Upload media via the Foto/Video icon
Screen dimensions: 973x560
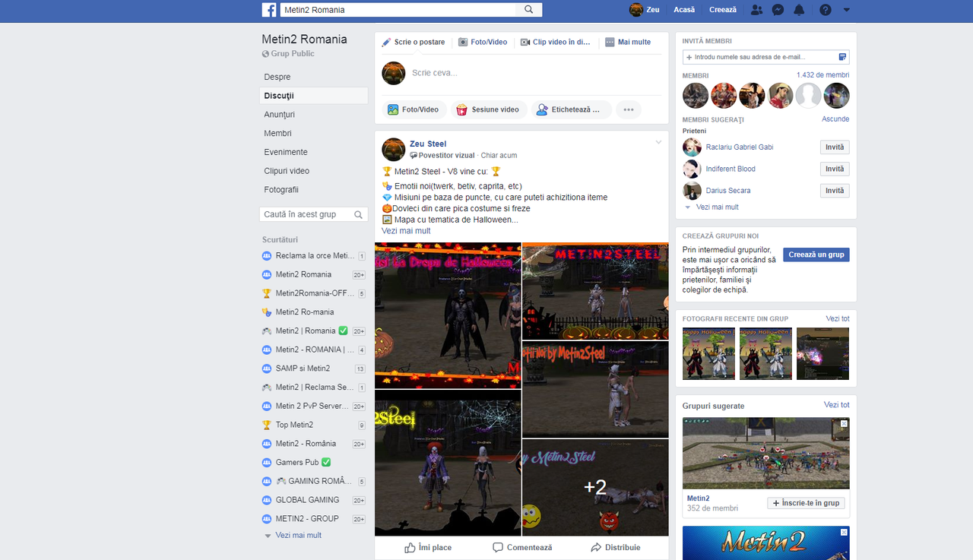tap(415, 109)
